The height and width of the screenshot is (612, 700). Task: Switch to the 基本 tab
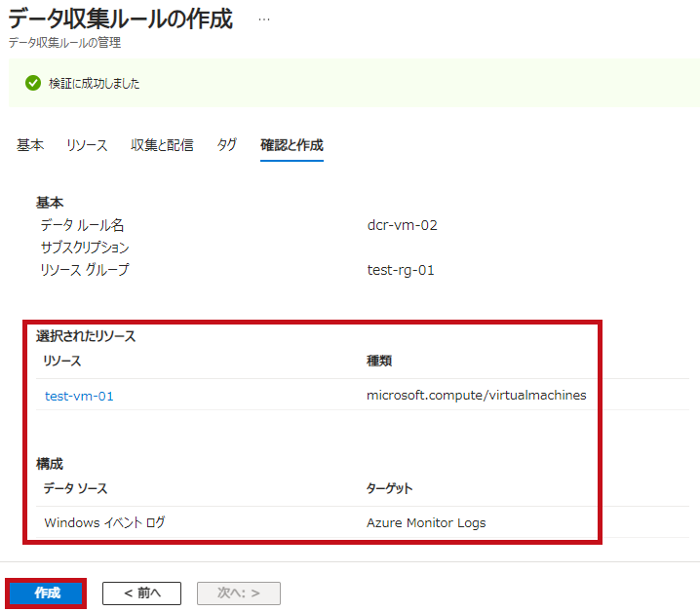(30, 145)
